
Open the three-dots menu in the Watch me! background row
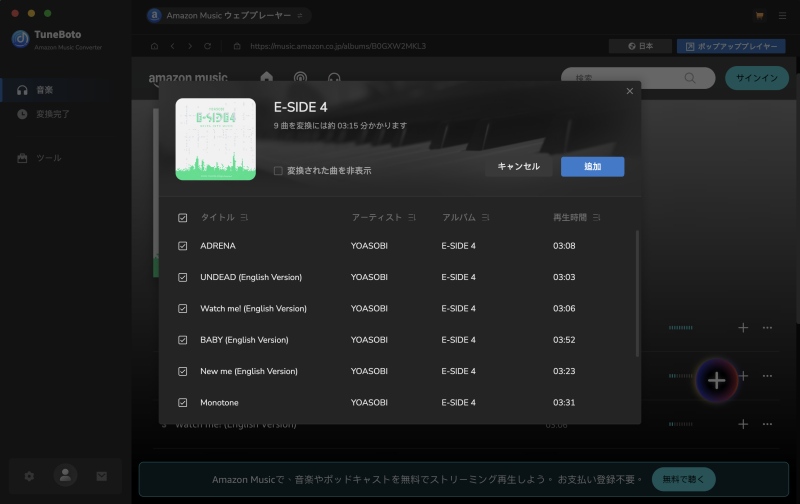tap(767, 424)
